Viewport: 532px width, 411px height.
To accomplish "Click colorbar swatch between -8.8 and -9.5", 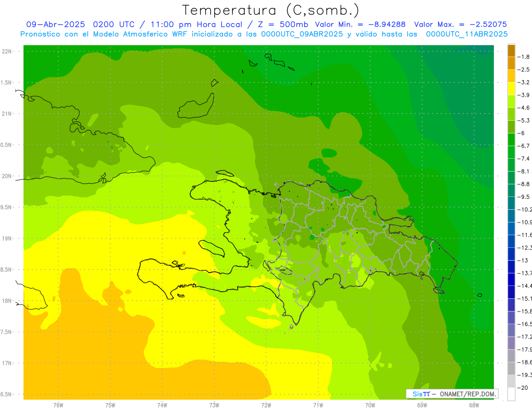I will [x=511, y=190].
